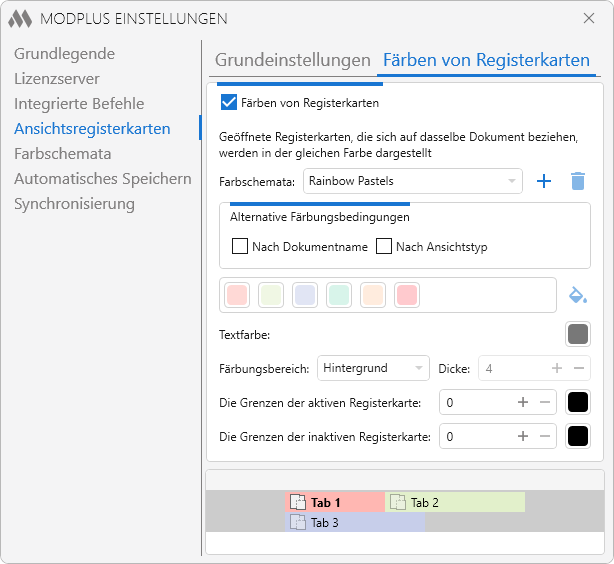Select the Färben von Registerkarten tab
Viewport: 614px width, 564px height.
(486, 60)
